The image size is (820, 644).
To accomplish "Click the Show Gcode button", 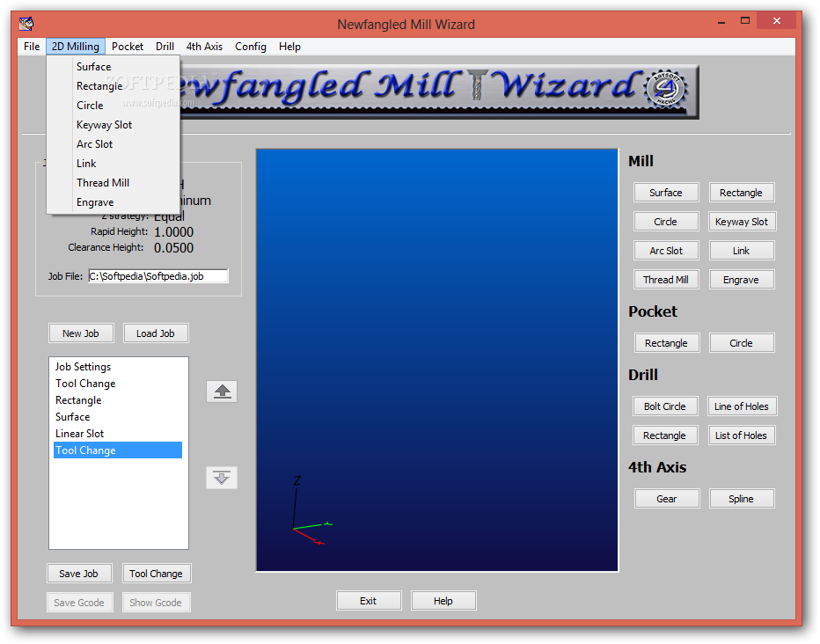I will click(x=156, y=603).
